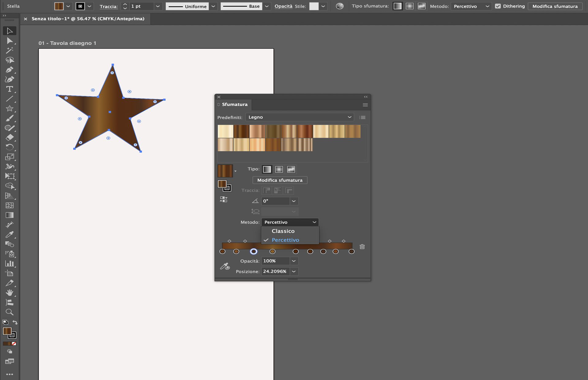Click inside the Posizione value field
Viewport: 588px width, 380px height.
pos(275,271)
